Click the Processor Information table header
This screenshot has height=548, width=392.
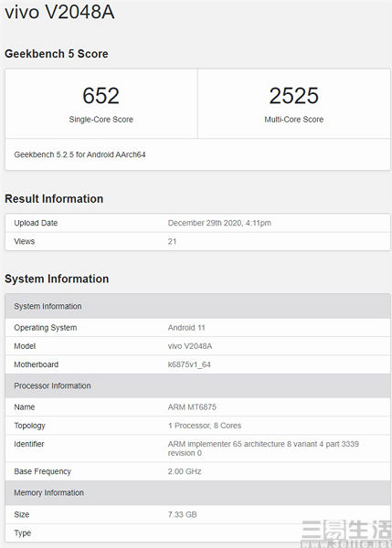pos(197,385)
